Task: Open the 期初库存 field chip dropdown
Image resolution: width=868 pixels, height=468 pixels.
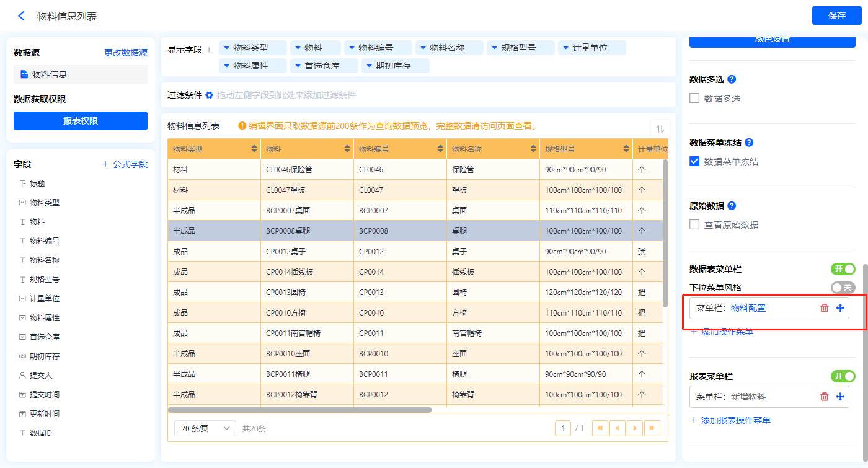Action: [370, 66]
